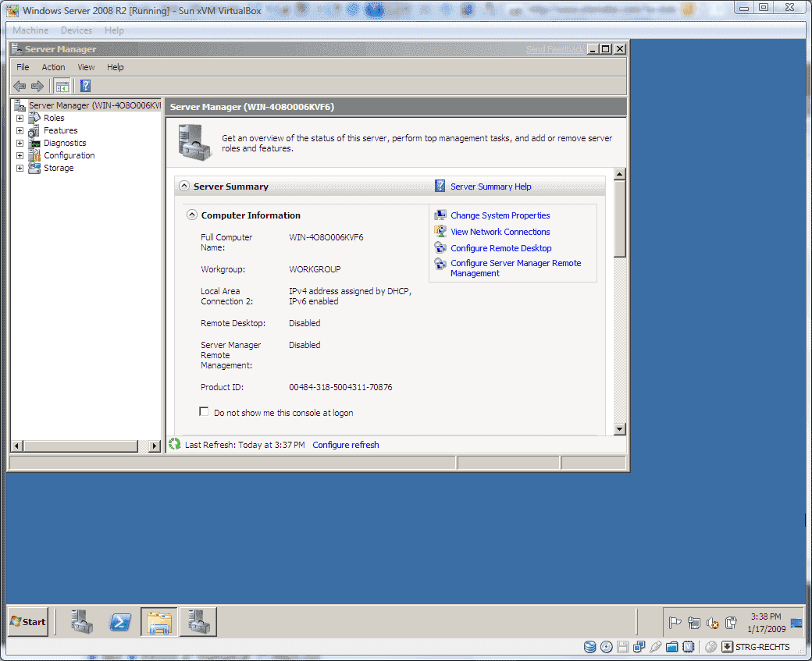Click the Configuration node icon in tree
Viewport: 812px width, 661px height.
34,155
